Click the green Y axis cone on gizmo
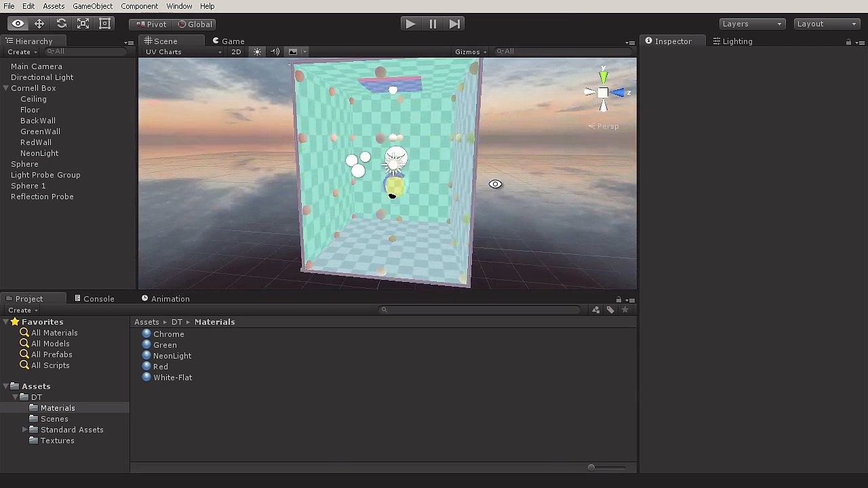 point(603,77)
